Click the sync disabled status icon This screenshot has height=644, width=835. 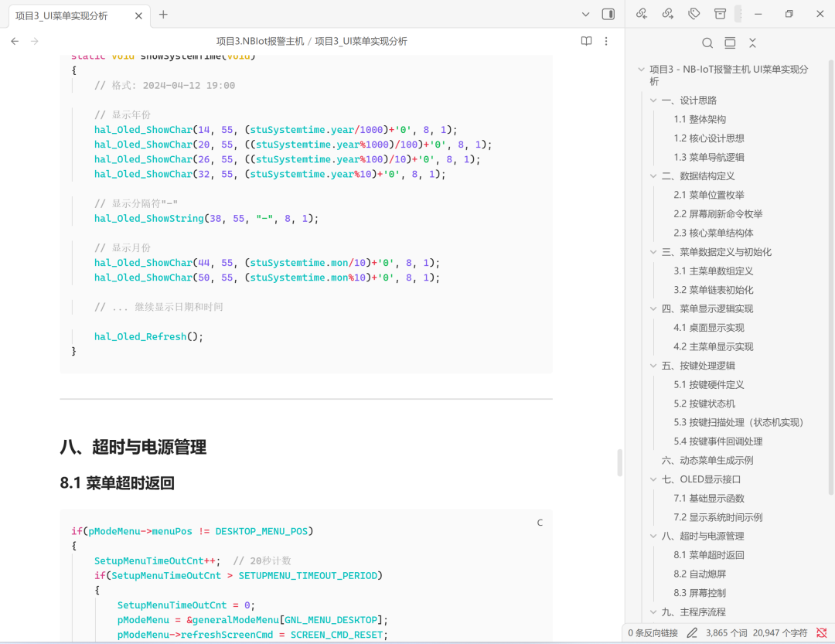click(x=822, y=633)
